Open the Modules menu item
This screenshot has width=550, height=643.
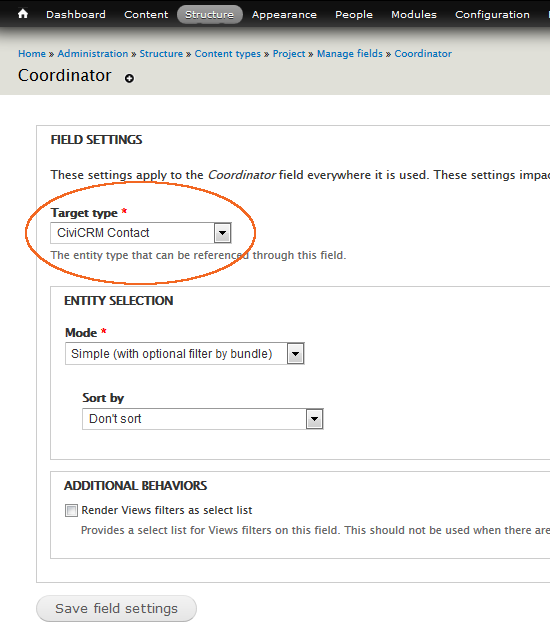pos(414,14)
